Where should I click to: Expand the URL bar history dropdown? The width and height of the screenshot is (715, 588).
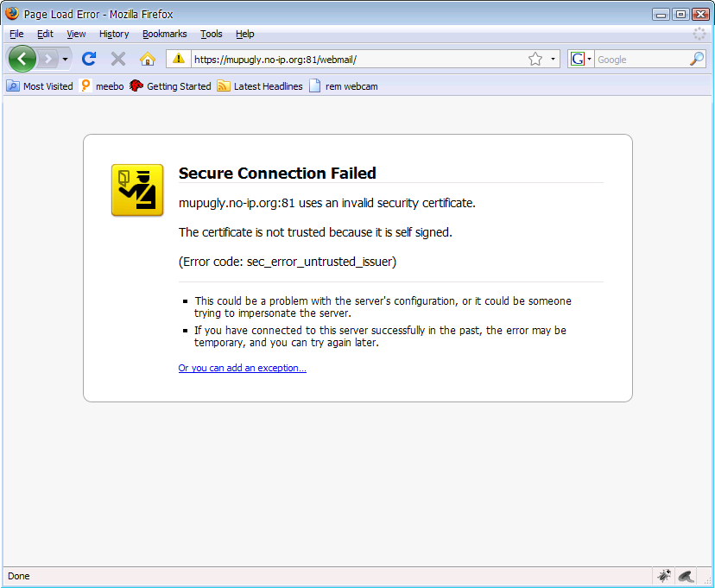pyautogui.click(x=554, y=59)
